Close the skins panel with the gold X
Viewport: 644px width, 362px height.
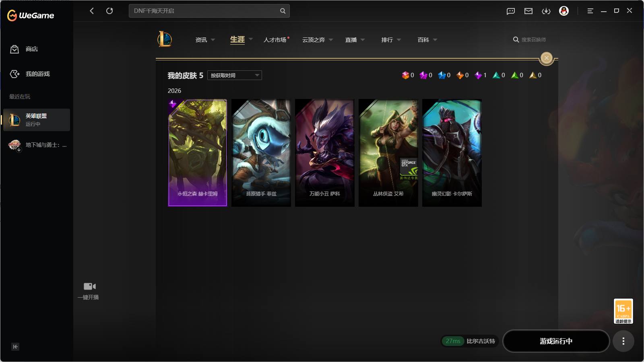(546, 58)
